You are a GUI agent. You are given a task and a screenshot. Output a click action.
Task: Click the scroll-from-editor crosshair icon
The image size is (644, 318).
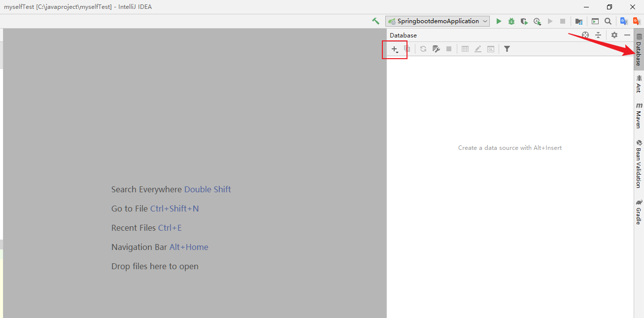pos(585,35)
